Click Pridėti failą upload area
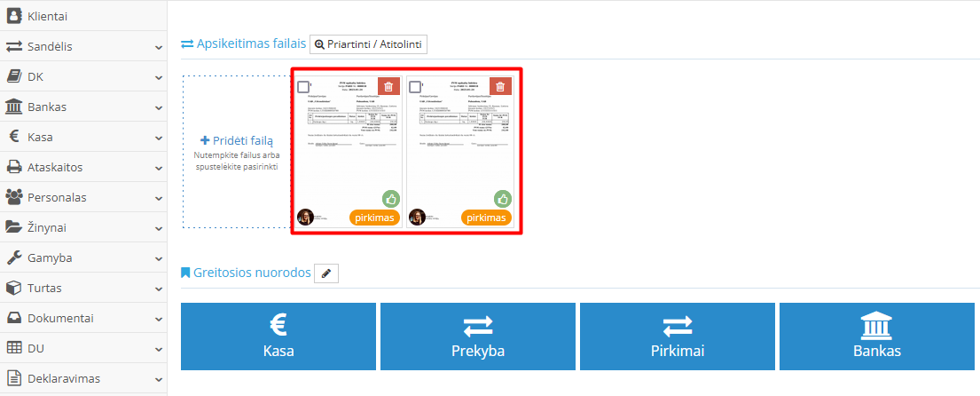The width and height of the screenshot is (980, 396). pos(237,151)
